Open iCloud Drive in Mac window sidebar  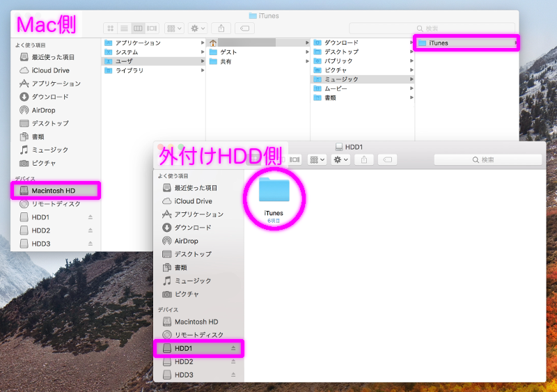click(x=45, y=70)
